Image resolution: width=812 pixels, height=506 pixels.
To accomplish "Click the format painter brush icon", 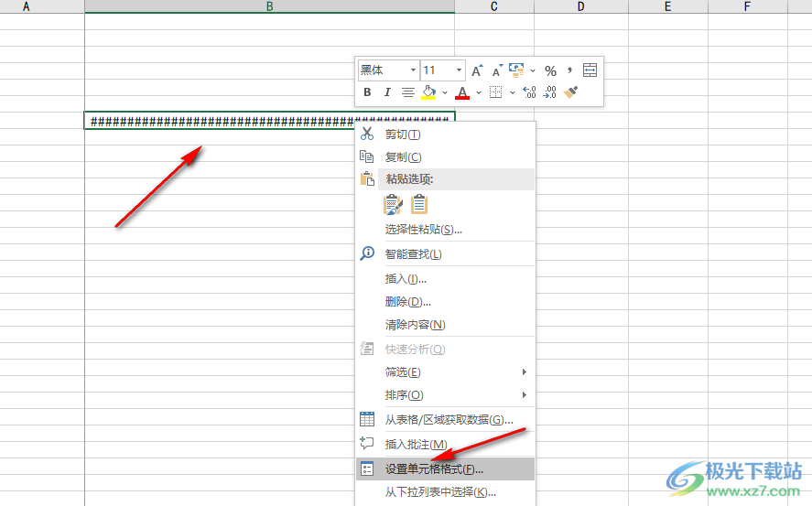I will pos(570,92).
